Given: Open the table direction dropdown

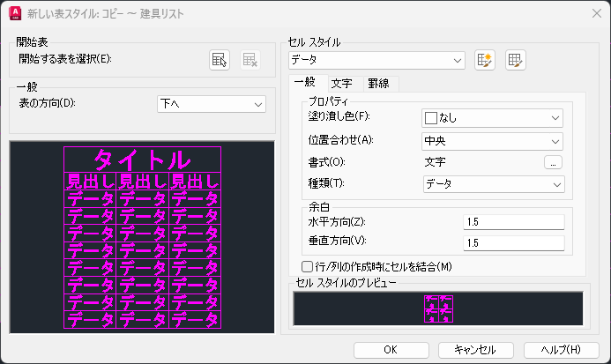Looking at the screenshot, I should (x=211, y=104).
